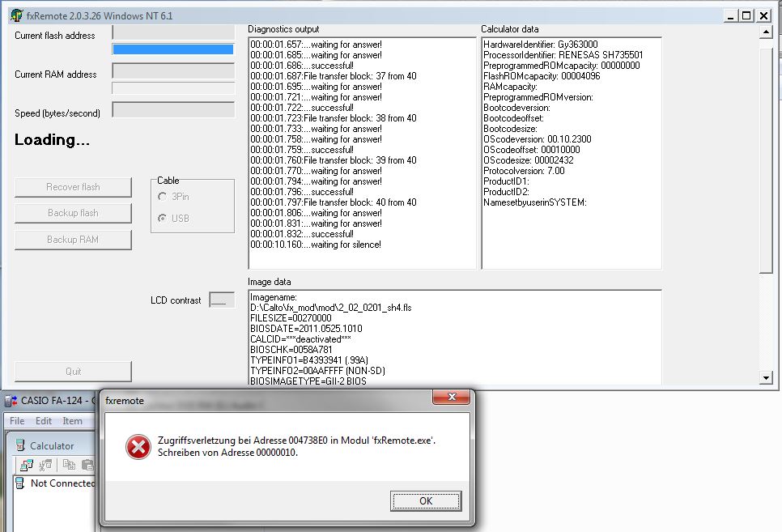Open the Edit menu in CASIO FA-124

[44, 421]
